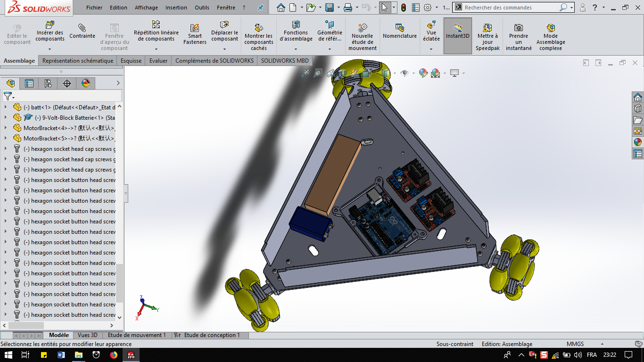The width and height of the screenshot is (644, 362).
Task: Open the PropertyManager tab icon
Action: coord(29,83)
